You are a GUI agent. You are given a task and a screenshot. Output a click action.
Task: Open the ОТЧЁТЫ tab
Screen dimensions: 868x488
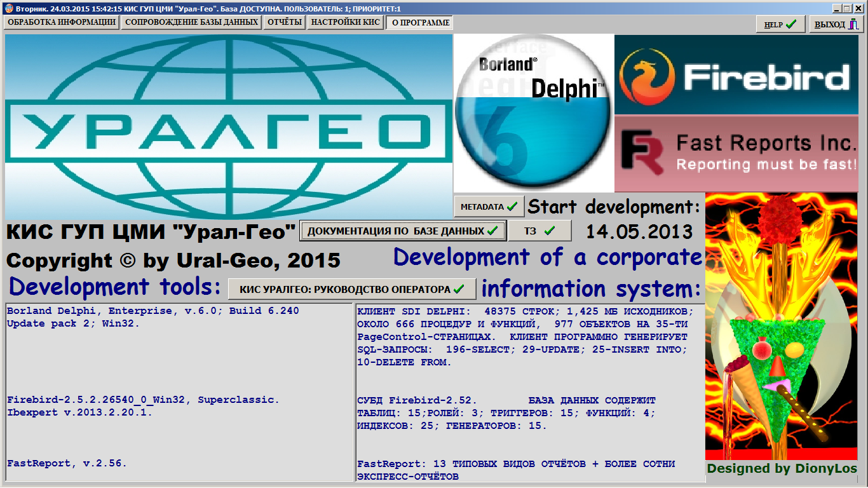(x=285, y=22)
